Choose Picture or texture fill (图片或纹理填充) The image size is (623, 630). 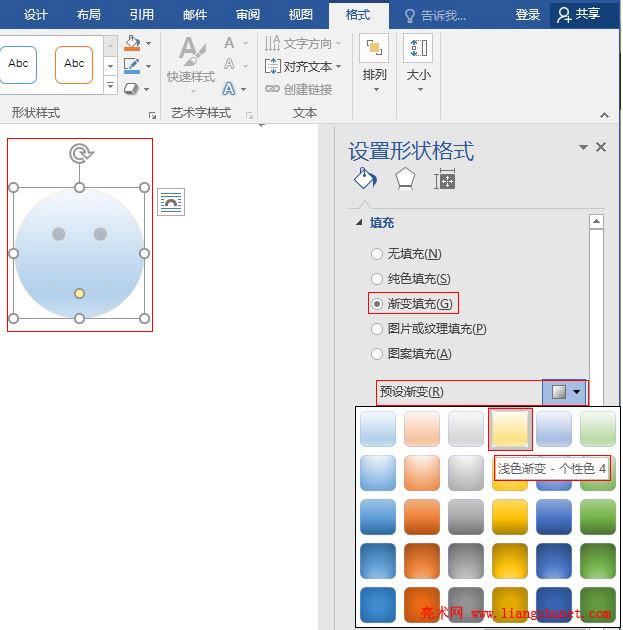[377, 329]
